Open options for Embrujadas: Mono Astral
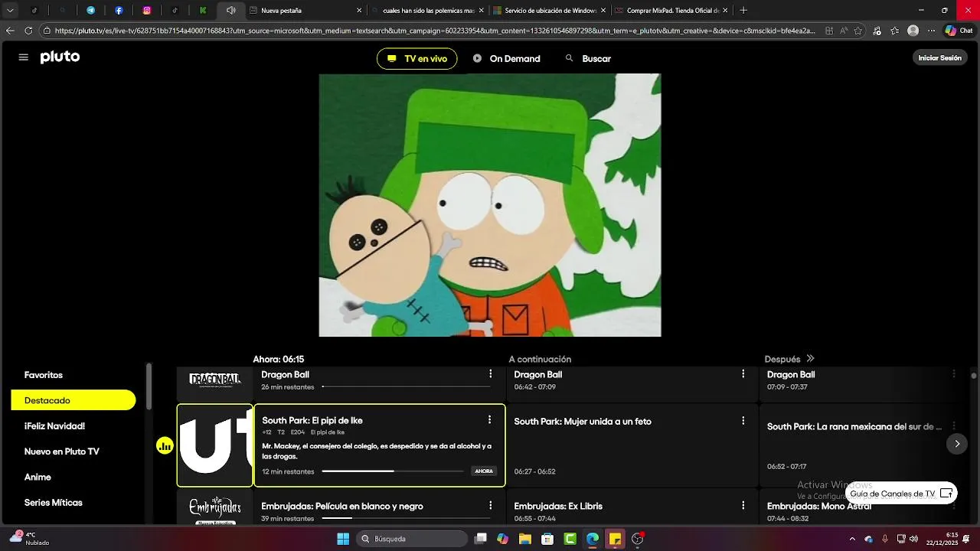The image size is (980, 551). point(954,506)
